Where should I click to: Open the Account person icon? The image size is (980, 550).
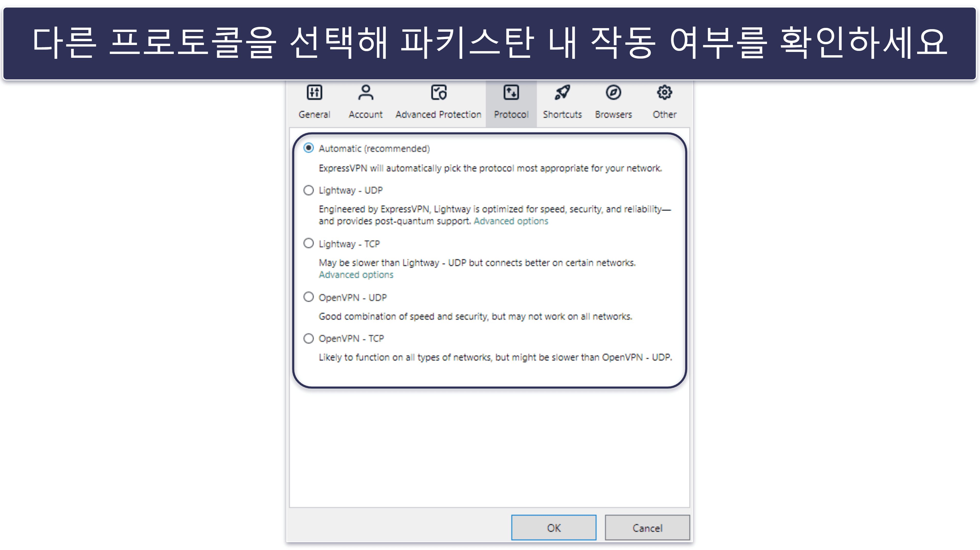point(366,92)
